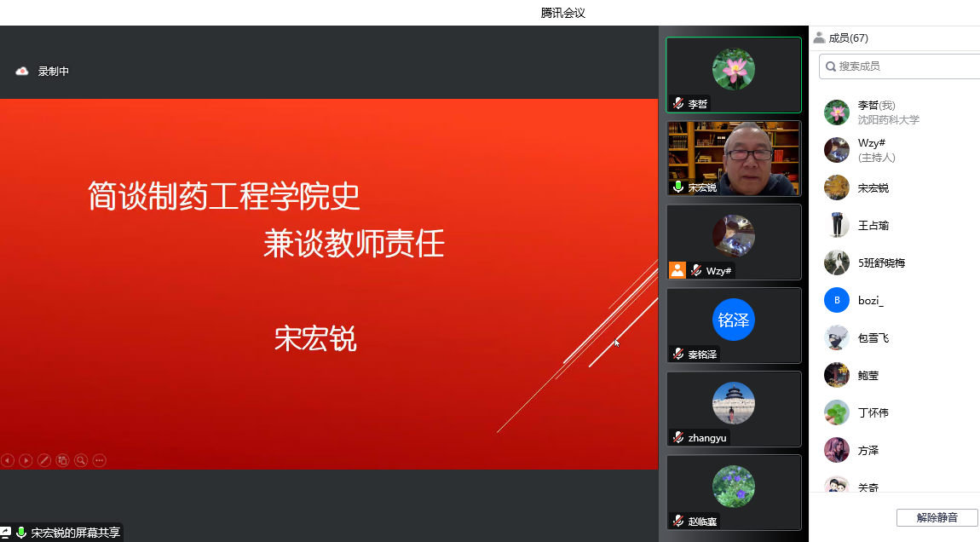Click the orange host badge on Wzy# tile
980x542 pixels.
(677, 270)
